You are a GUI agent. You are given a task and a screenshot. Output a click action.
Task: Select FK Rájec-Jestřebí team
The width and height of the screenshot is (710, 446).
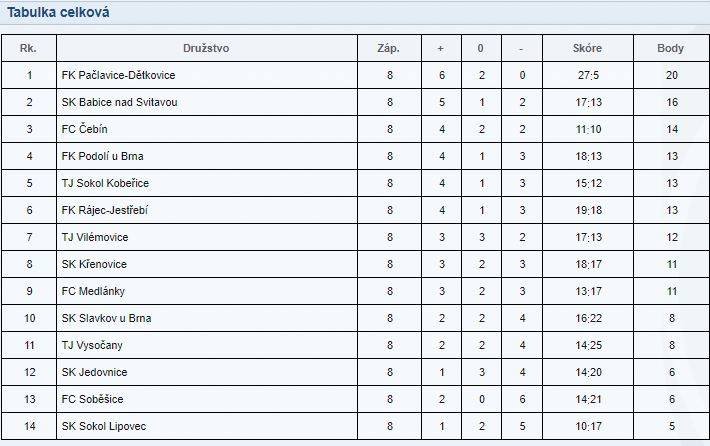coord(105,210)
